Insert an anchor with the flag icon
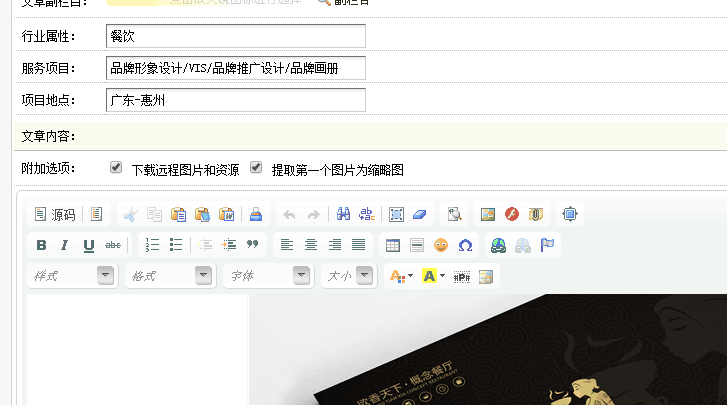Screen dimensions: 727x405 (547, 245)
